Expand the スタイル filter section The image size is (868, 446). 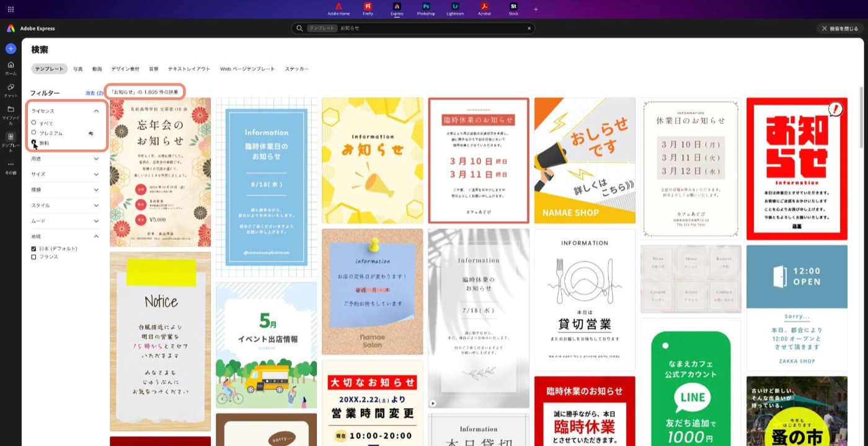pyautogui.click(x=96, y=206)
